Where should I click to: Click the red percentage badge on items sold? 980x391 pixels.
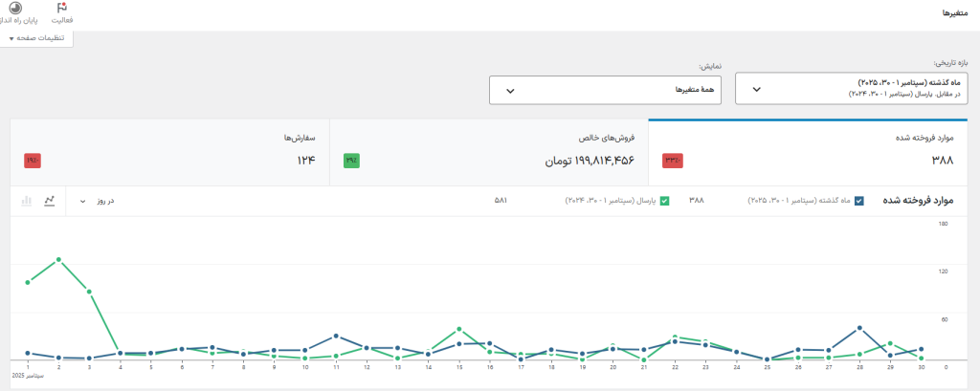coord(671,161)
